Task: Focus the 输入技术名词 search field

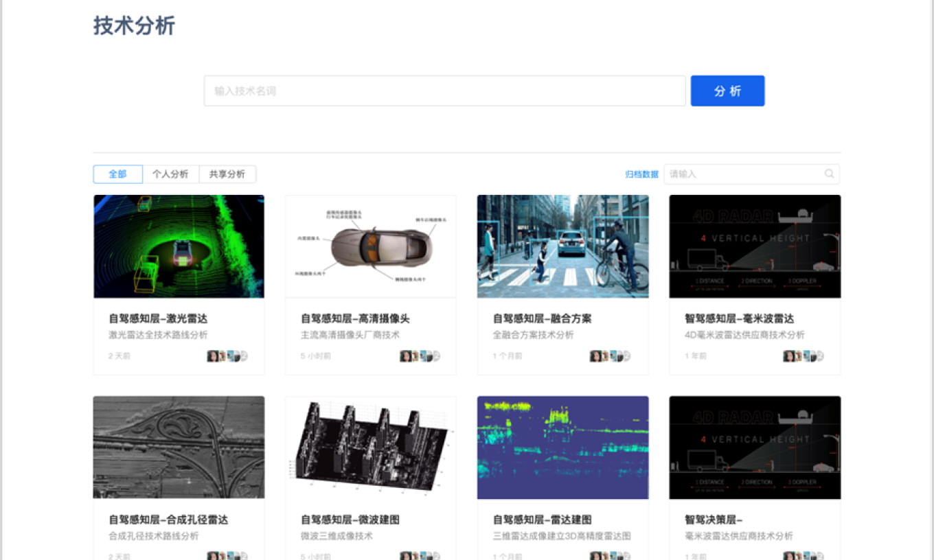Action: tap(444, 91)
